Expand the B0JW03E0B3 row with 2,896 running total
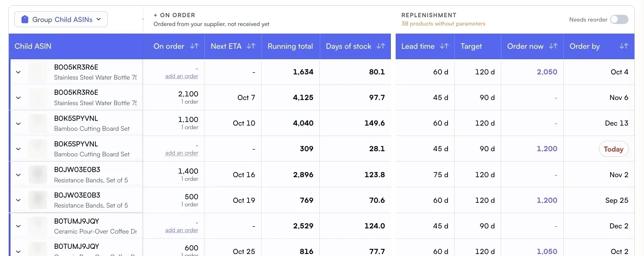644x256 pixels. (x=18, y=175)
